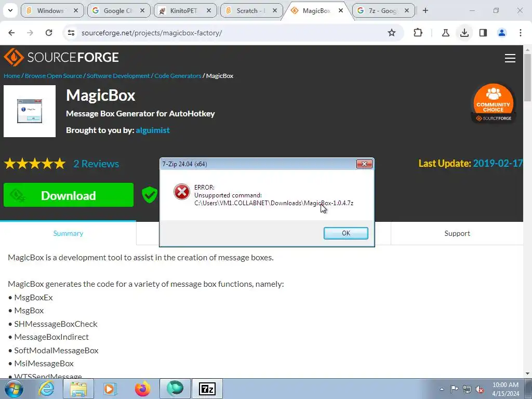Click the Action Center flag icon
The width and height of the screenshot is (532, 399).
pyautogui.click(x=454, y=389)
